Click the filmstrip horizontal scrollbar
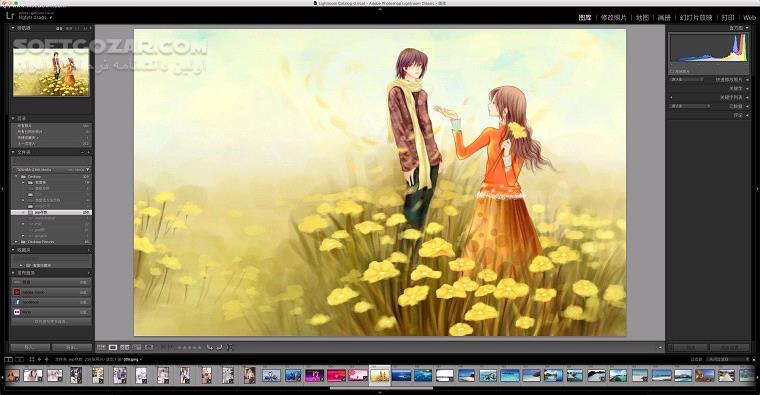The width and height of the screenshot is (760, 395). 381,388
